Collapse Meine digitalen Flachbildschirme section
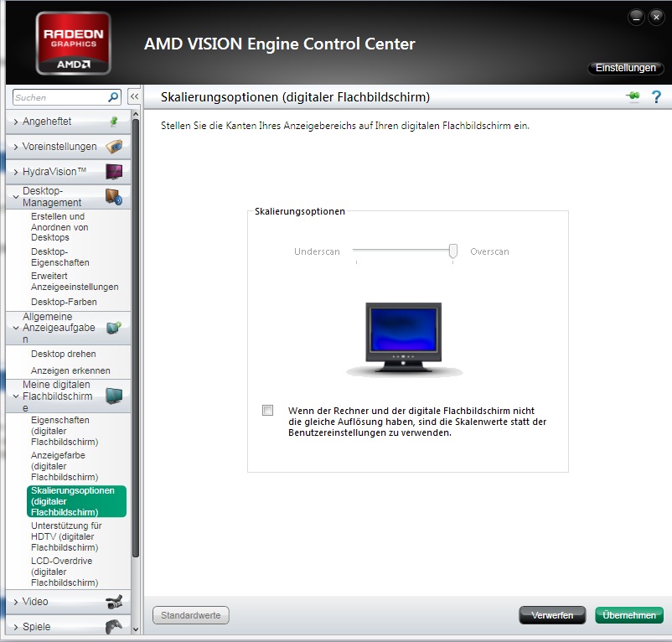Image resolution: width=672 pixels, height=642 pixels. pyautogui.click(x=16, y=396)
